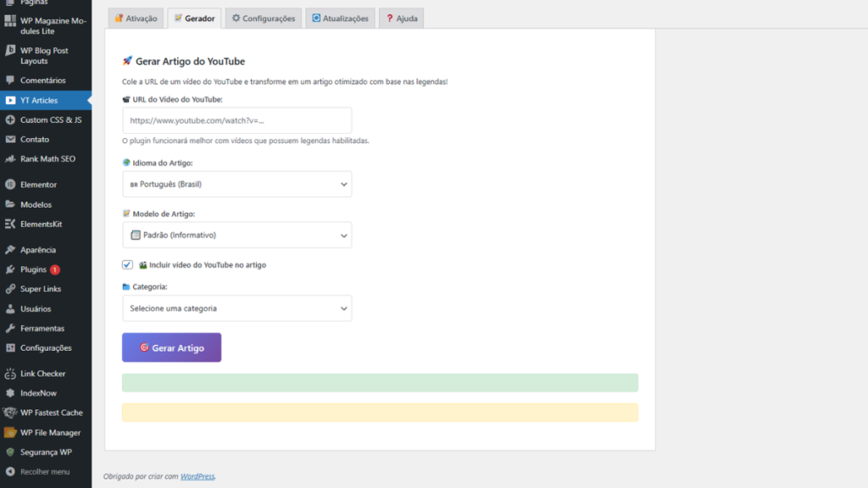Viewport: 868px width, 488px height.
Task: Click the WP Blog Post Layouts icon
Action: pyautogui.click(x=10, y=50)
